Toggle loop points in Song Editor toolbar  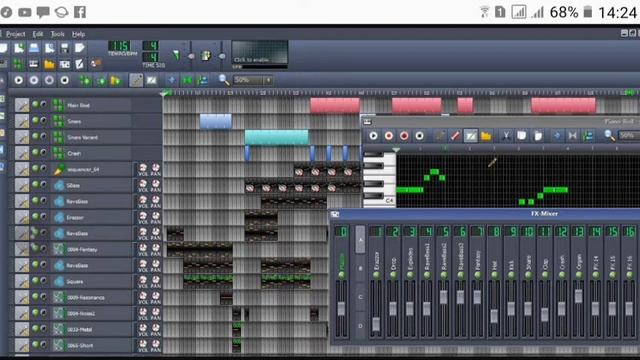click(187, 80)
